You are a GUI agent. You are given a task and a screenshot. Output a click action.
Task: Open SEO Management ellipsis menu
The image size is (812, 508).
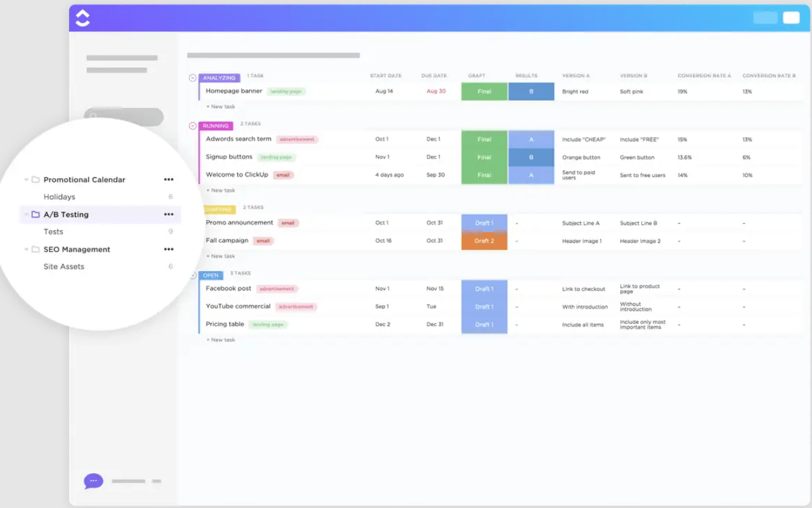tap(169, 249)
